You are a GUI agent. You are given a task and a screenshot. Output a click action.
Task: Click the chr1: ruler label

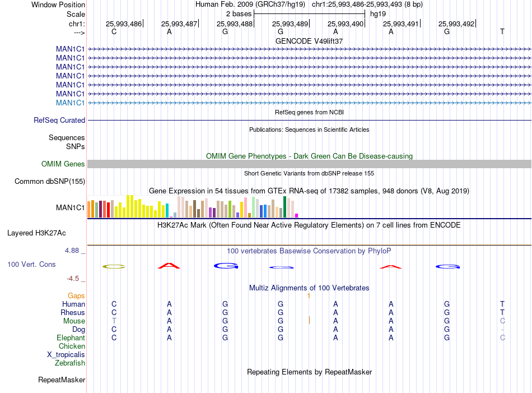(77, 24)
